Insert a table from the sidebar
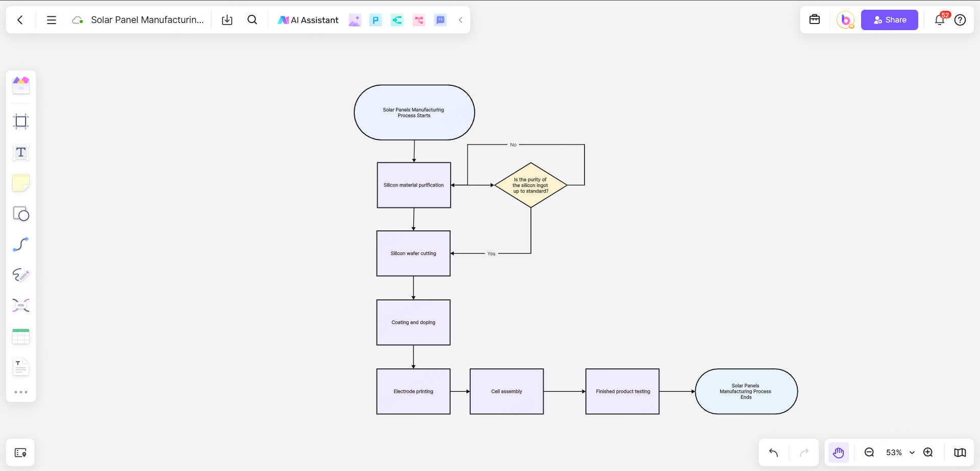 (x=21, y=336)
